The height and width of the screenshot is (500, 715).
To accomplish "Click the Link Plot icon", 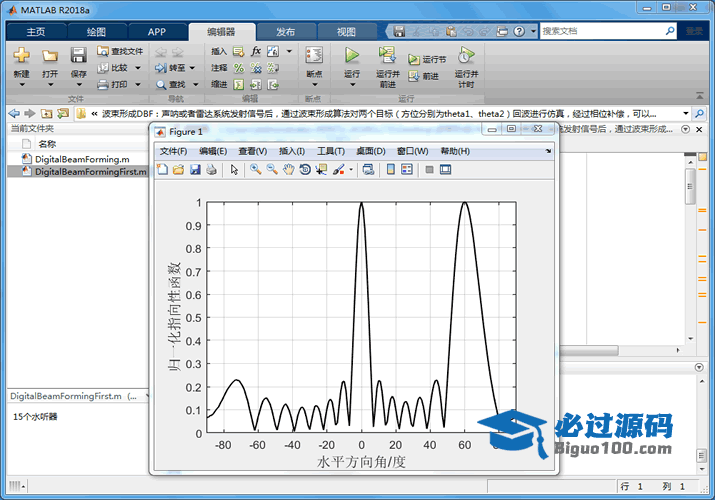I will (x=368, y=170).
